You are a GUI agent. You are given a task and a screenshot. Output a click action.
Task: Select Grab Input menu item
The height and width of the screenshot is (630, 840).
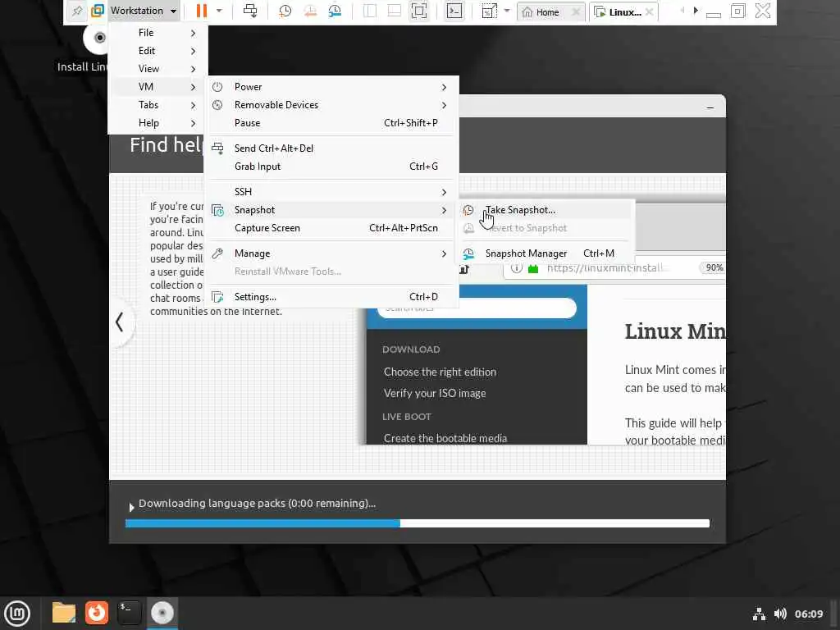pos(331,167)
